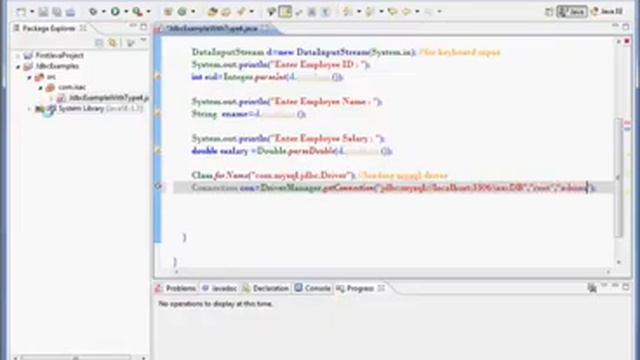Open the Javadoc tab
The height and width of the screenshot is (360, 640).
(x=219, y=288)
